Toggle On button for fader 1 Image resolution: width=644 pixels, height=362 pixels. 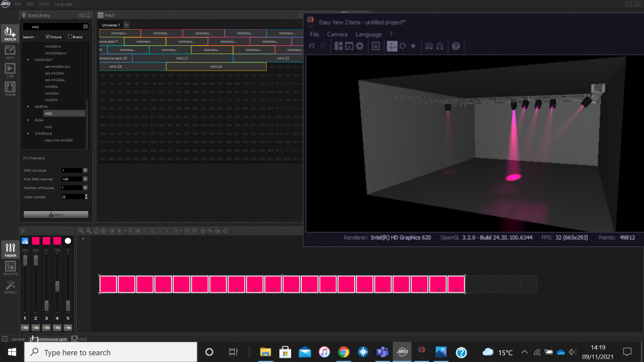(x=25, y=327)
